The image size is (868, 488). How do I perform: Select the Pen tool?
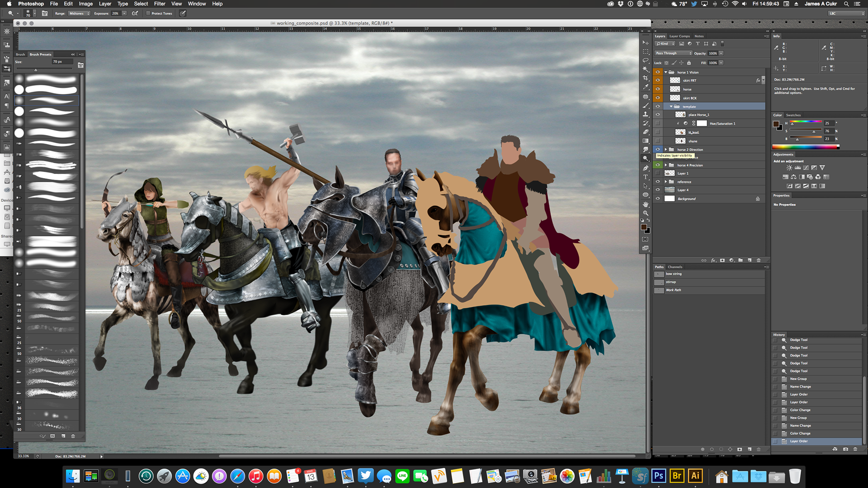coord(646,168)
